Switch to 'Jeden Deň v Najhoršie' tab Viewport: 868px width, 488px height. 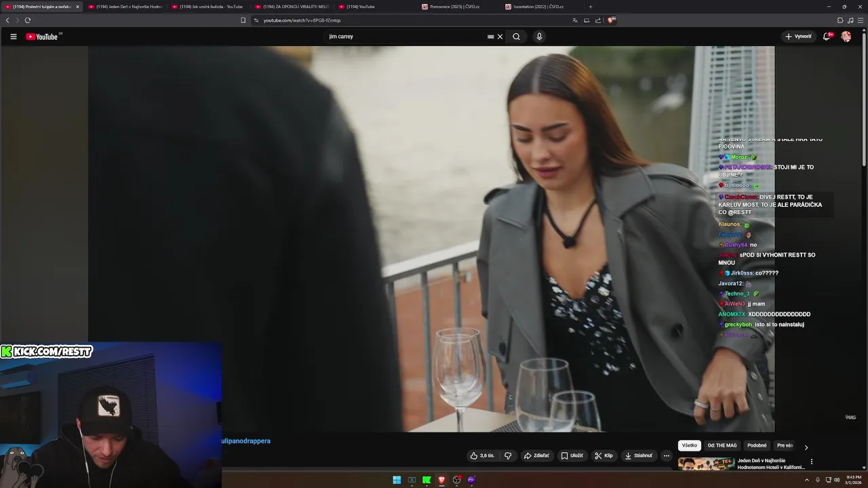click(x=125, y=7)
